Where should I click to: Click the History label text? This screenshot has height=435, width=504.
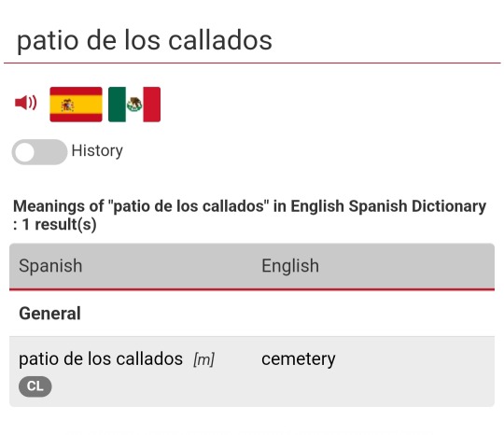pos(97,151)
